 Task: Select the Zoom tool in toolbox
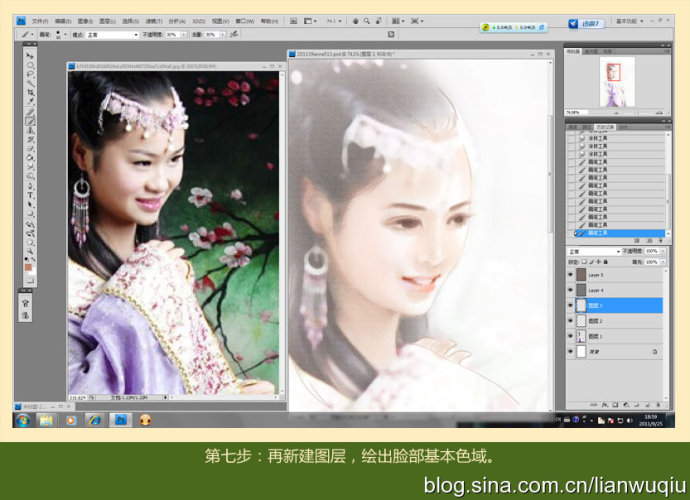[x=30, y=251]
